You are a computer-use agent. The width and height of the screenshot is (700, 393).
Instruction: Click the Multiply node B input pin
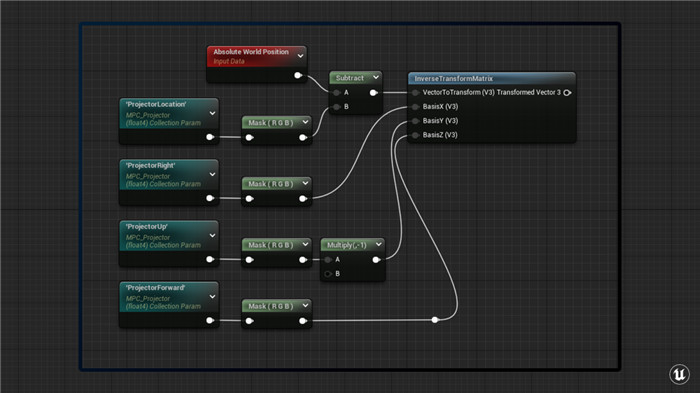pyautogui.click(x=328, y=274)
